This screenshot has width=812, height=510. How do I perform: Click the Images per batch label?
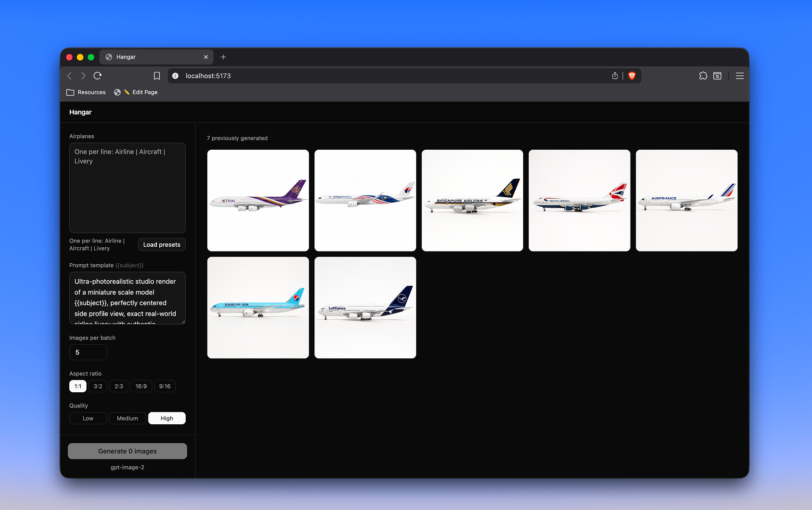pos(92,338)
